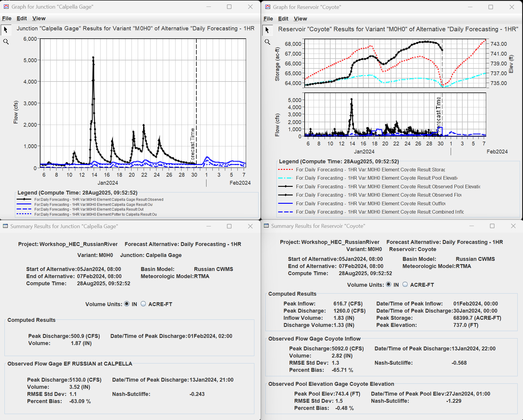Open the File menu in the Calpella Gage window
Screen dimensions: 523x420
7,18
